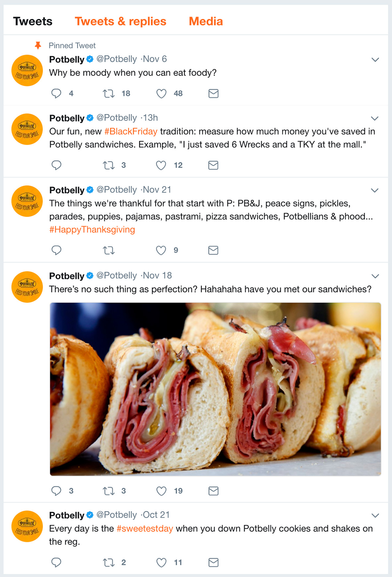Reply to the Nov 18 sandwich tweet

tap(56, 491)
